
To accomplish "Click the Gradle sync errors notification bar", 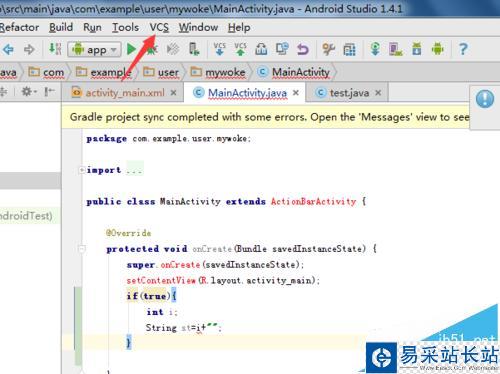I will pyautogui.click(x=266, y=117).
